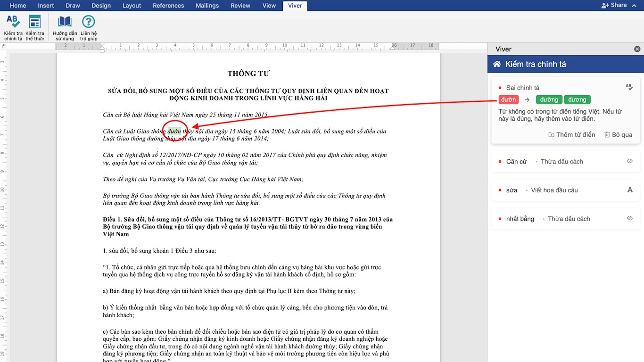Expand the 'nhất bằng' Thừa dấu cách card
644x362 pixels.
pyautogui.click(x=565, y=219)
